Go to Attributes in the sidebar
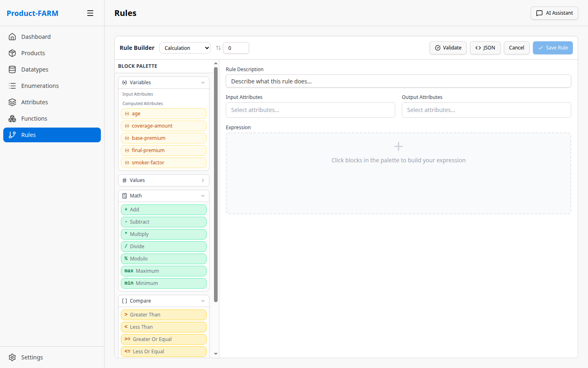The height and width of the screenshot is (368, 588). pos(34,102)
